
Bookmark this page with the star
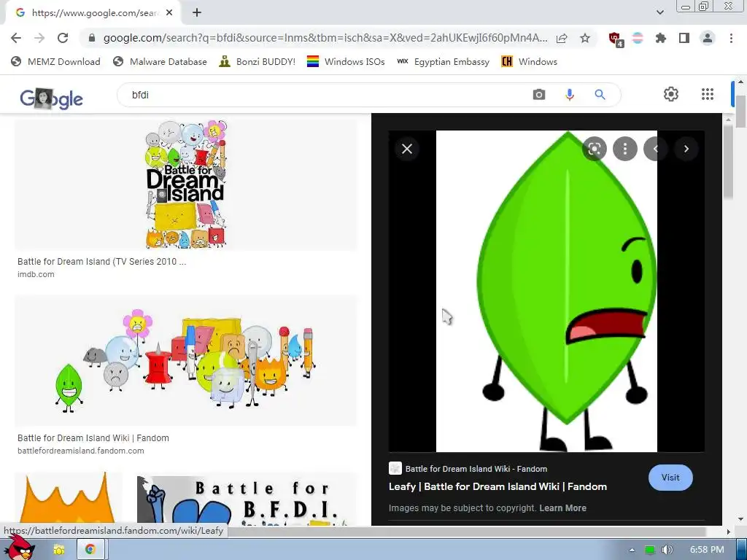[585, 38]
